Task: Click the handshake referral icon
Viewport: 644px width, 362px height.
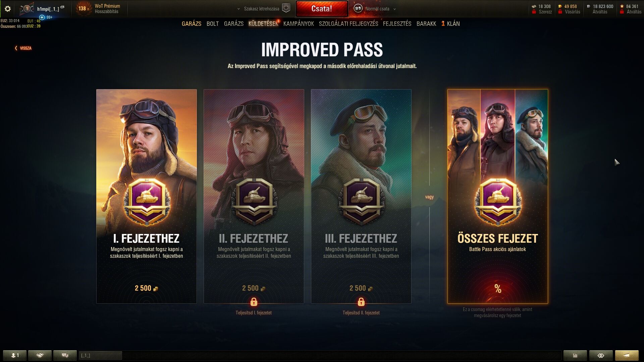Action: (40, 355)
